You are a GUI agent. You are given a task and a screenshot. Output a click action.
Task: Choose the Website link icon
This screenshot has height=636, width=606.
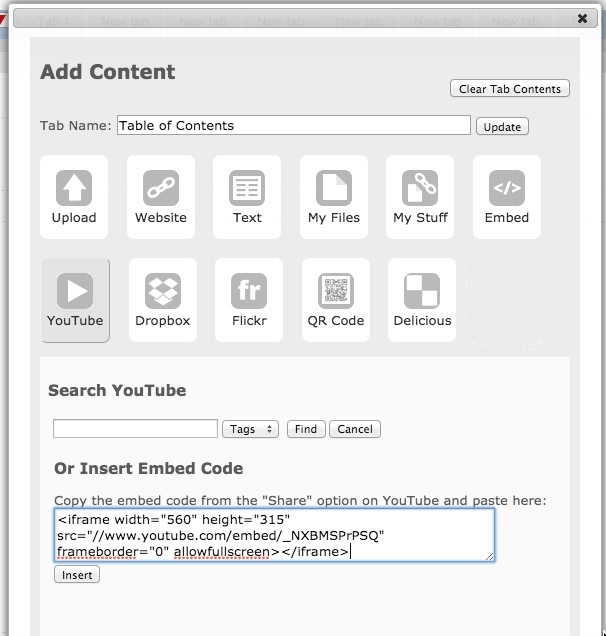click(x=161, y=197)
